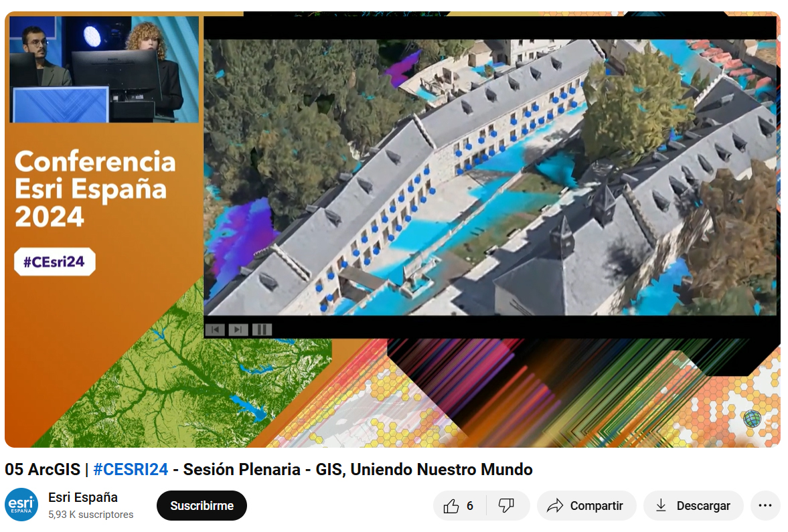Click the Conferencia Esri España 2024 heading

point(94,189)
